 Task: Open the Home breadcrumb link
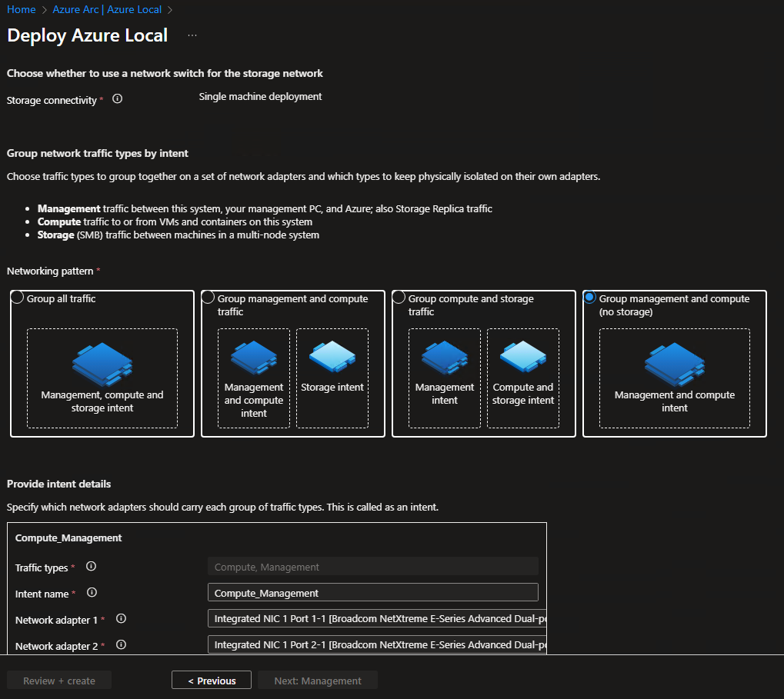click(x=21, y=9)
